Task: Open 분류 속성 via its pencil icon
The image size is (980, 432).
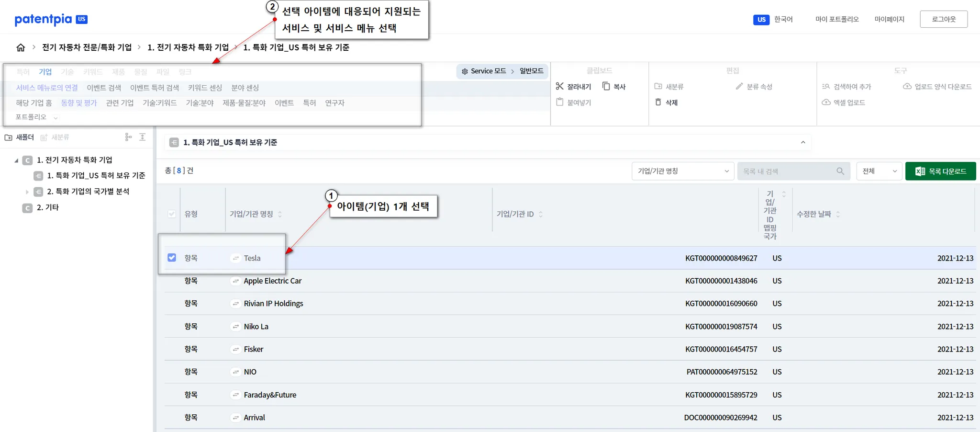Action: pos(739,86)
